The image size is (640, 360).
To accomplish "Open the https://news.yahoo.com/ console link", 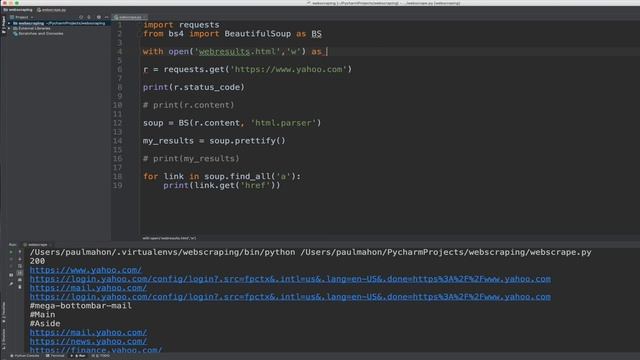I will click(88, 342).
